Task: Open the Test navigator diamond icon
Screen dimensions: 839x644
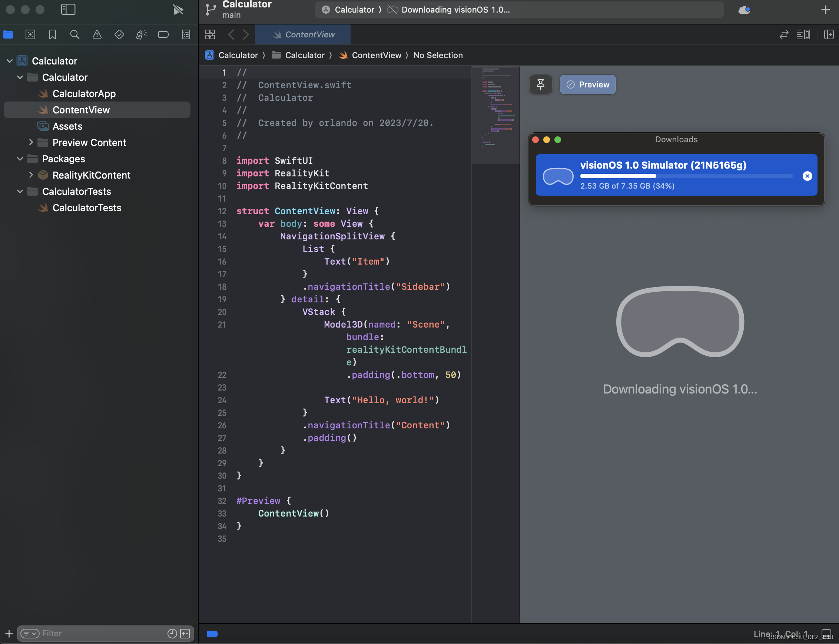Action: [x=119, y=34]
